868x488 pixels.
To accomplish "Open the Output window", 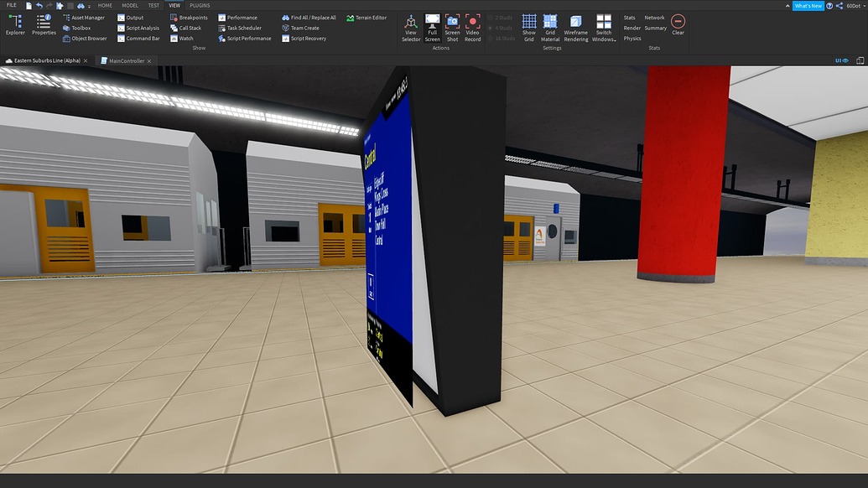I will coord(136,17).
